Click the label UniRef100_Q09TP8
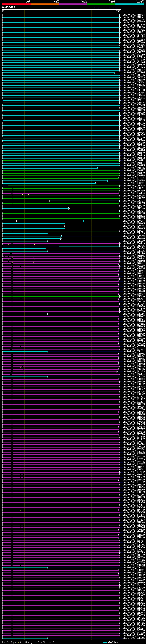This screenshot has height=644, width=146. [133, 180]
